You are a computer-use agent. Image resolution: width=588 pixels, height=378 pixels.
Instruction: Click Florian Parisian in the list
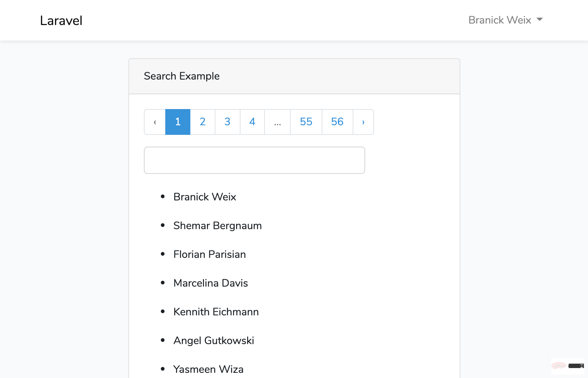210,254
